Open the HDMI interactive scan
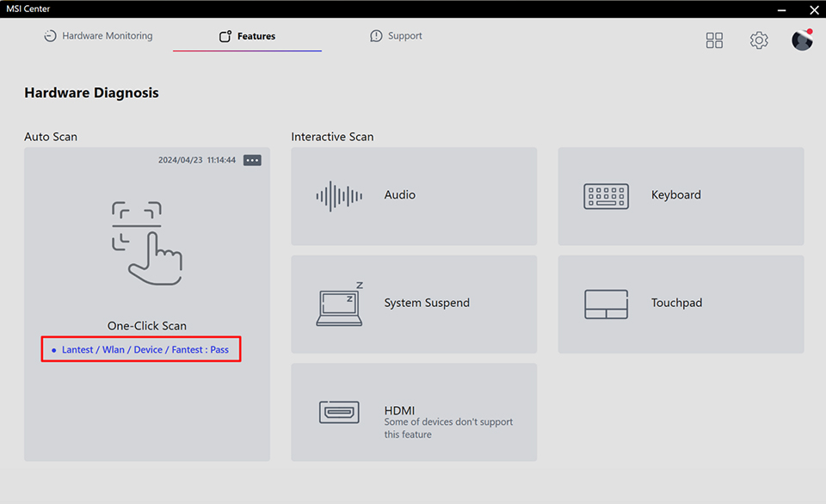Image resolution: width=826 pixels, height=504 pixels. click(414, 412)
